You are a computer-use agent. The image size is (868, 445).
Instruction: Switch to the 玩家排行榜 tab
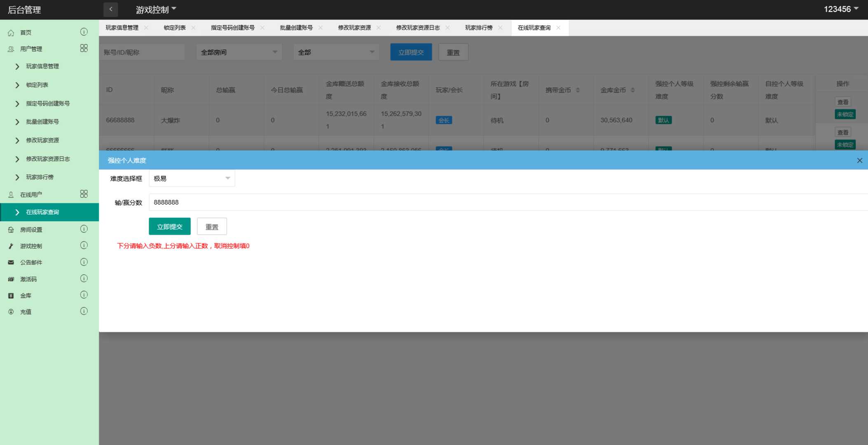click(x=480, y=28)
